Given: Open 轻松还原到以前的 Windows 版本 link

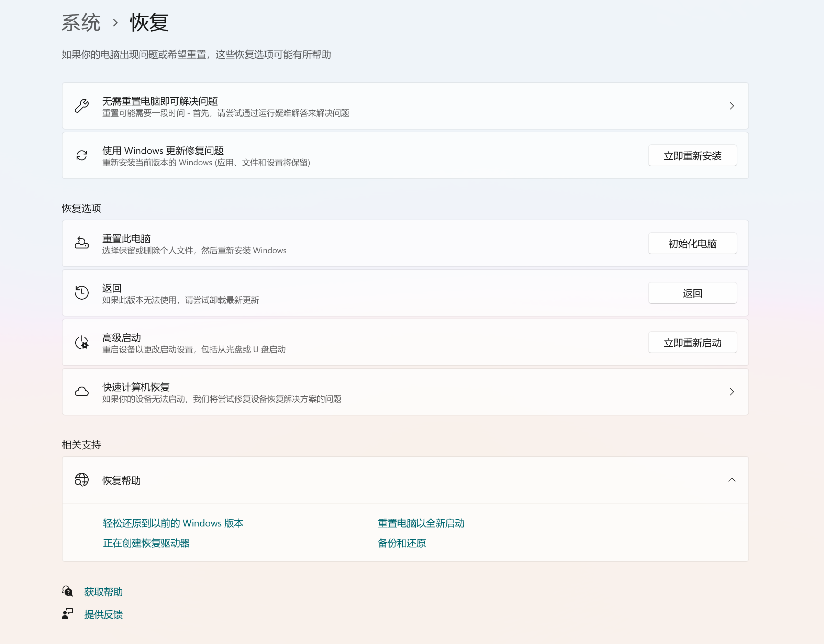Looking at the screenshot, I should point(172,523).
